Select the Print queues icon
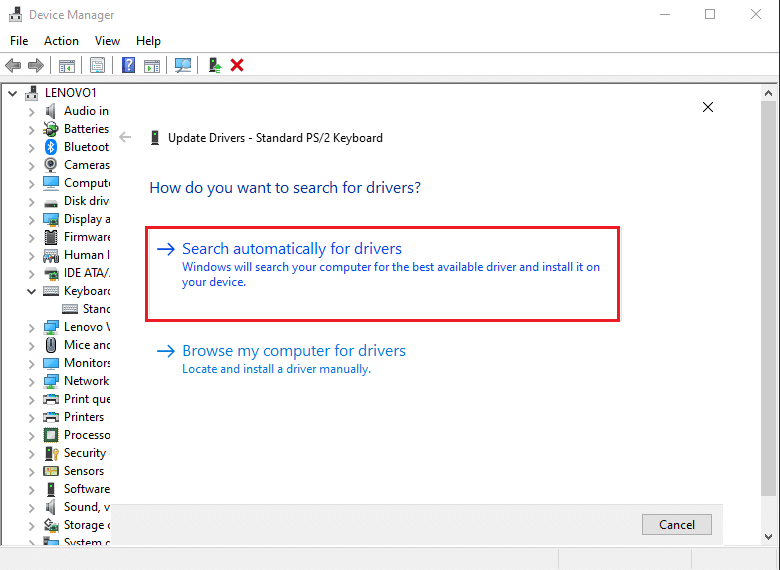Image resolution: width=780 pixels, height=570 pixels. tap(51, 399)
